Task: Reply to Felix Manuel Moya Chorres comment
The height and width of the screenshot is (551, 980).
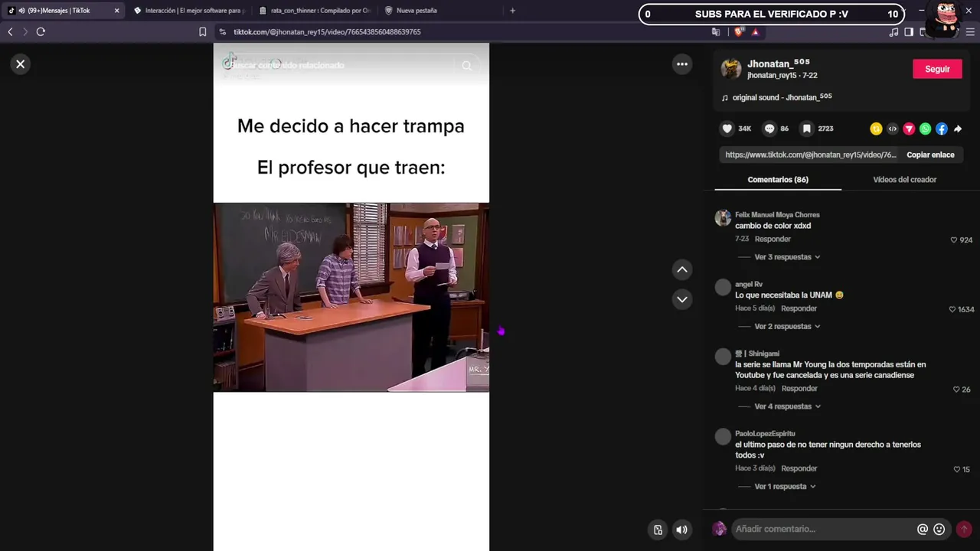Action: click(773, 240)
